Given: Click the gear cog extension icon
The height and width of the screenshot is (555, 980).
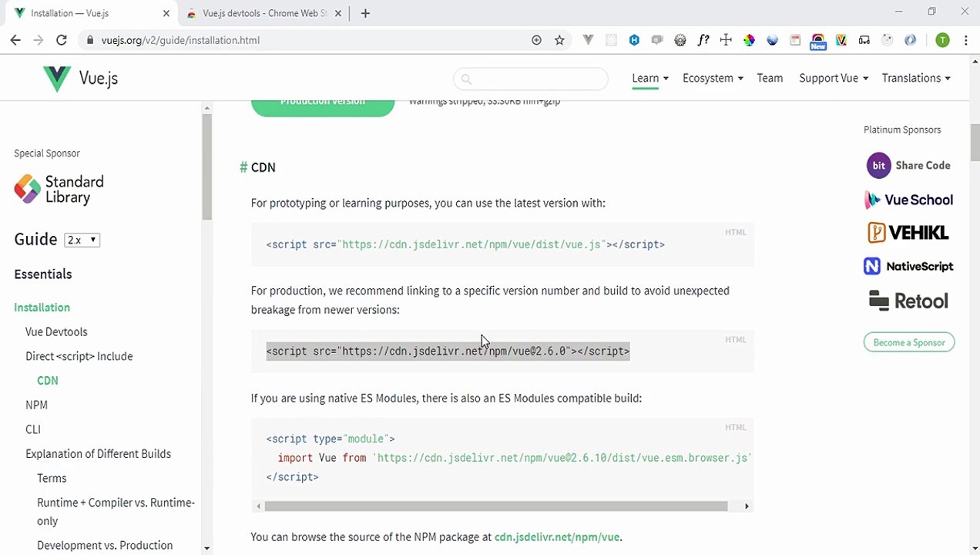Looking at the screenshot, I should [x=680, y=40].
